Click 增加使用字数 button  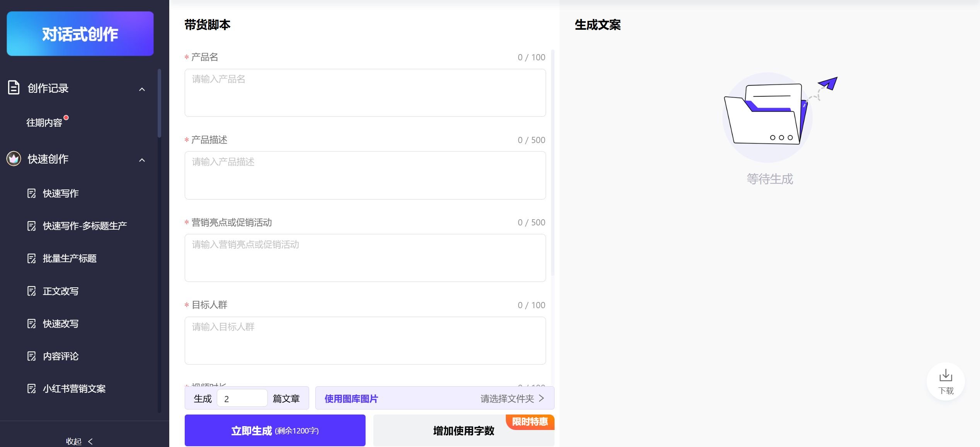click(x=464, y=430)
